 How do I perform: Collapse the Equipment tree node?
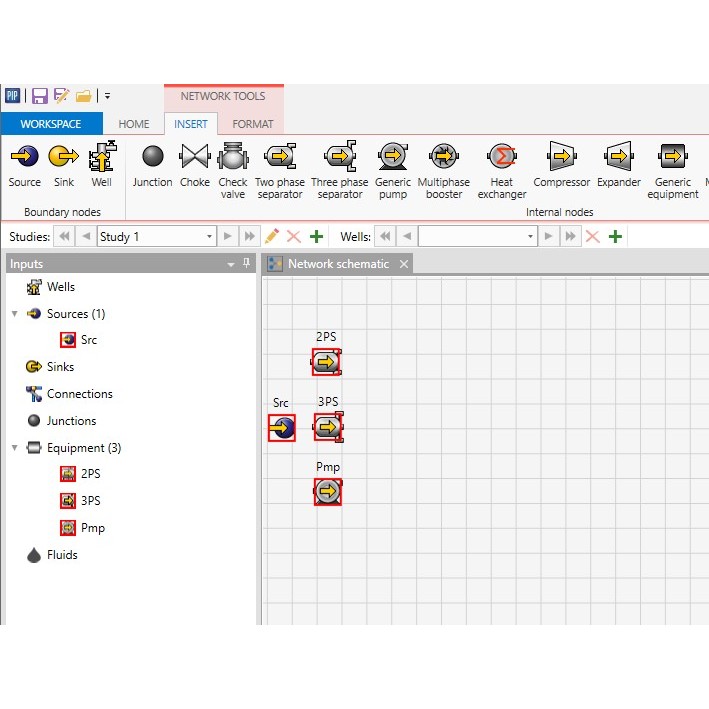[x=15, y=448]
